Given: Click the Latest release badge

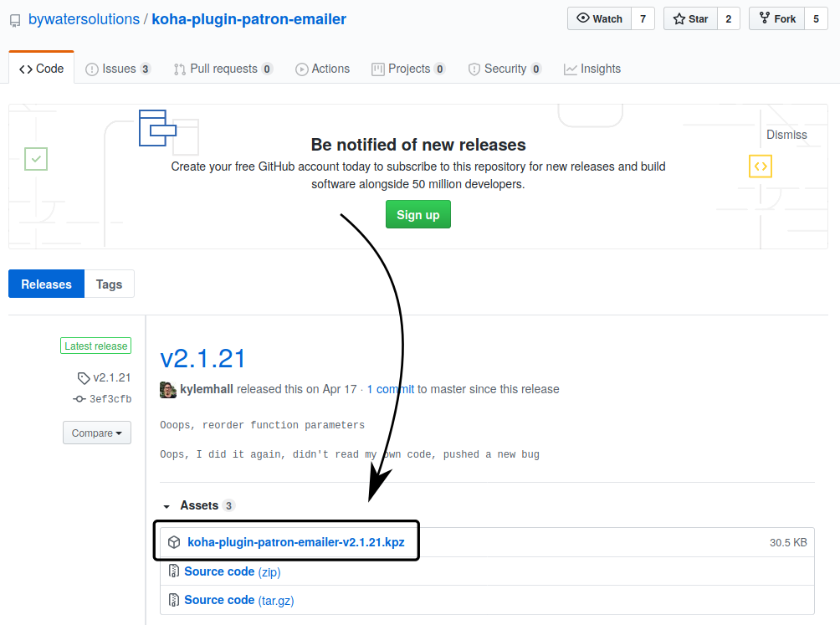Looking at the screenshot, I should [96, 346].
